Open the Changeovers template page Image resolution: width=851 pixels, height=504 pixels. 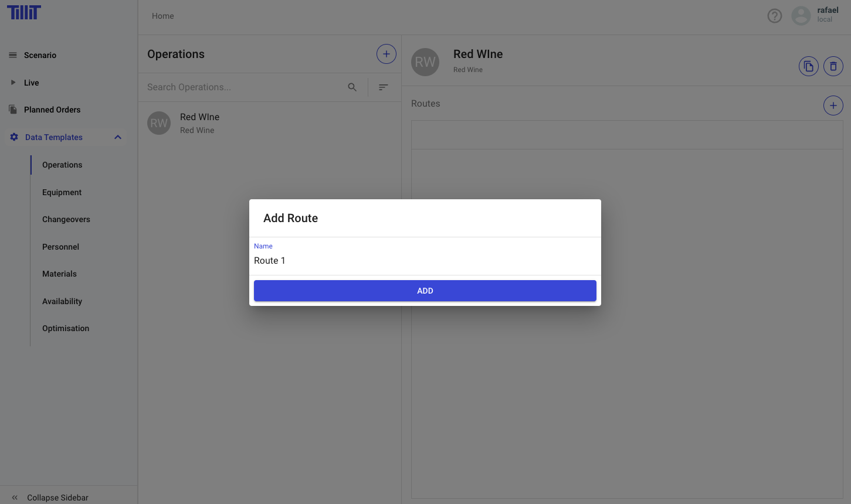(66, 219)
